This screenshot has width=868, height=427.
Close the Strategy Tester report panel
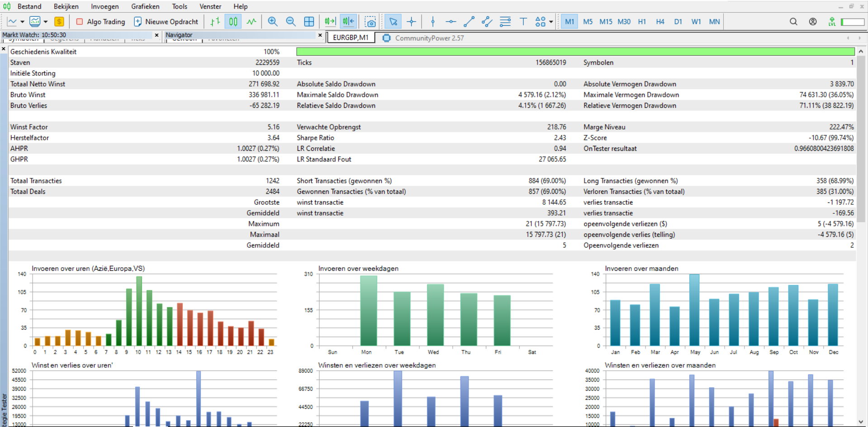pos(4,48)
